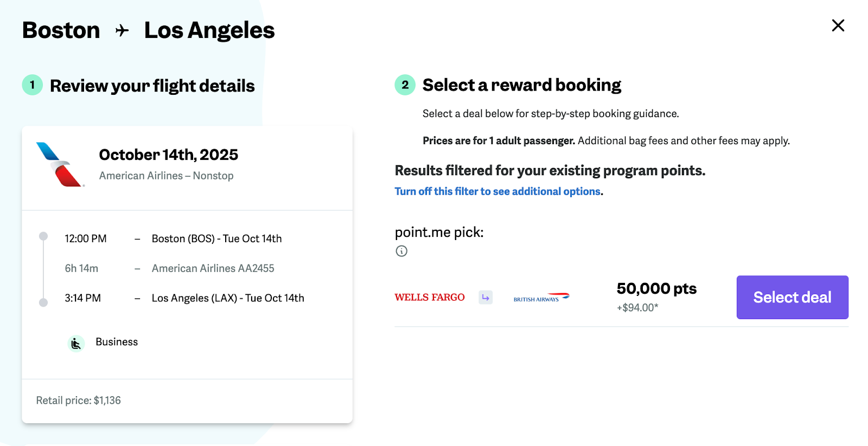
Task: Click the +$94.00 fees amount
Action: pyautogui.click(x=637, y=308)
